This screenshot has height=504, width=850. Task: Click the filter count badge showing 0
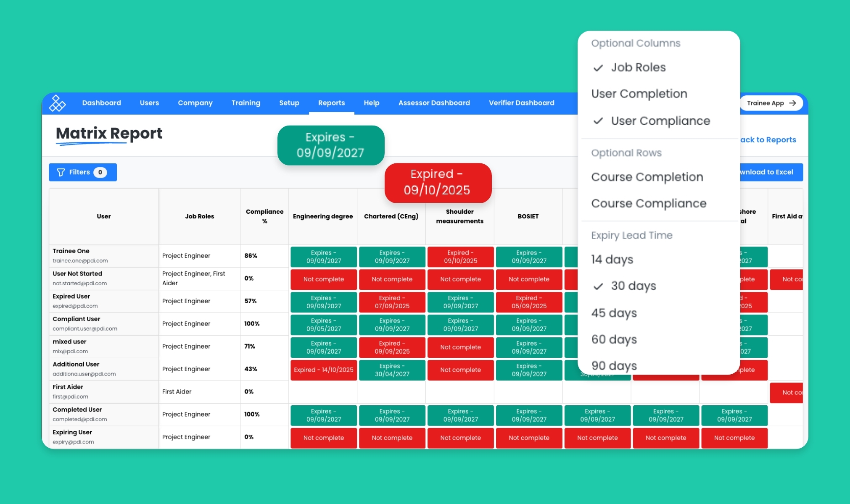tap(100, 172)
